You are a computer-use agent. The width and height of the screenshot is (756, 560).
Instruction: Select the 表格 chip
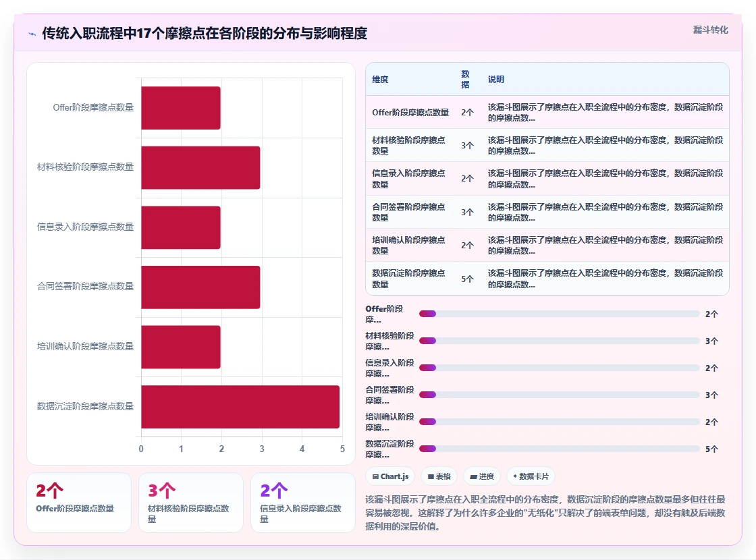[439, 476]
